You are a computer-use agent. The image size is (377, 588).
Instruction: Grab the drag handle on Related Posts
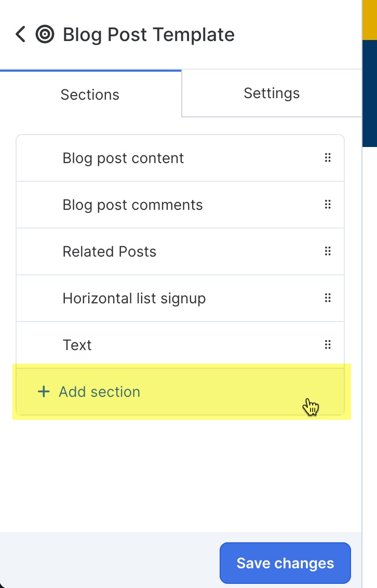(x=328, y=251)
